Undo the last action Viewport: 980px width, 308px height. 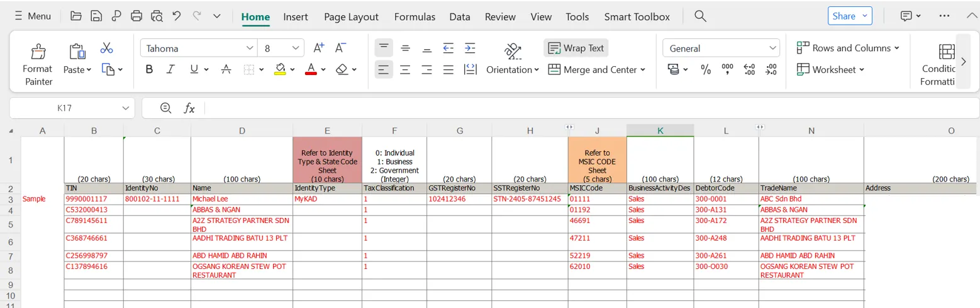click(177, 16)
